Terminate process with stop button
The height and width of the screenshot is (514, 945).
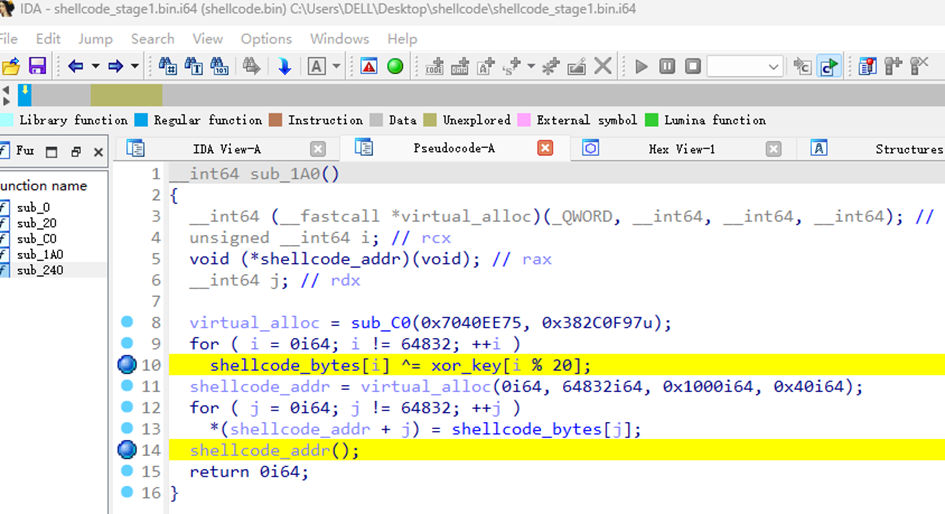[693, 66]
